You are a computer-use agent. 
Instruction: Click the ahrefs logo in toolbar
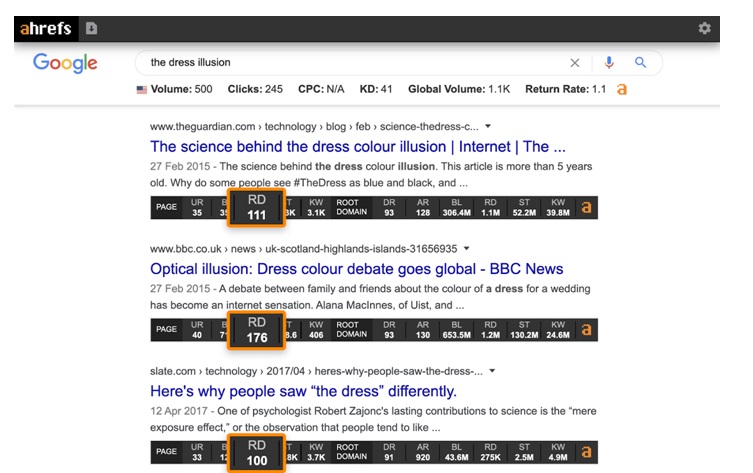(x=46, y=29)
